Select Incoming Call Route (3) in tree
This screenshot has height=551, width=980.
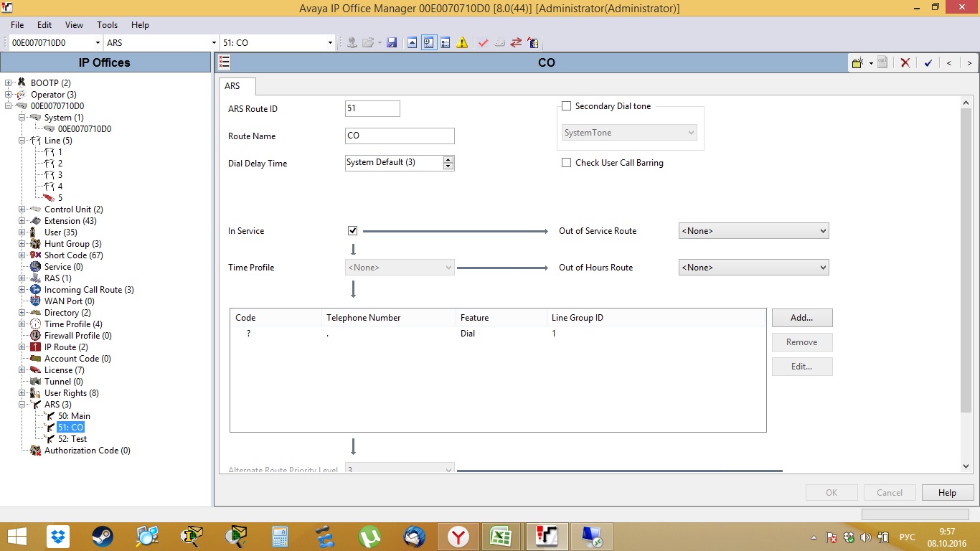(89, 290)
